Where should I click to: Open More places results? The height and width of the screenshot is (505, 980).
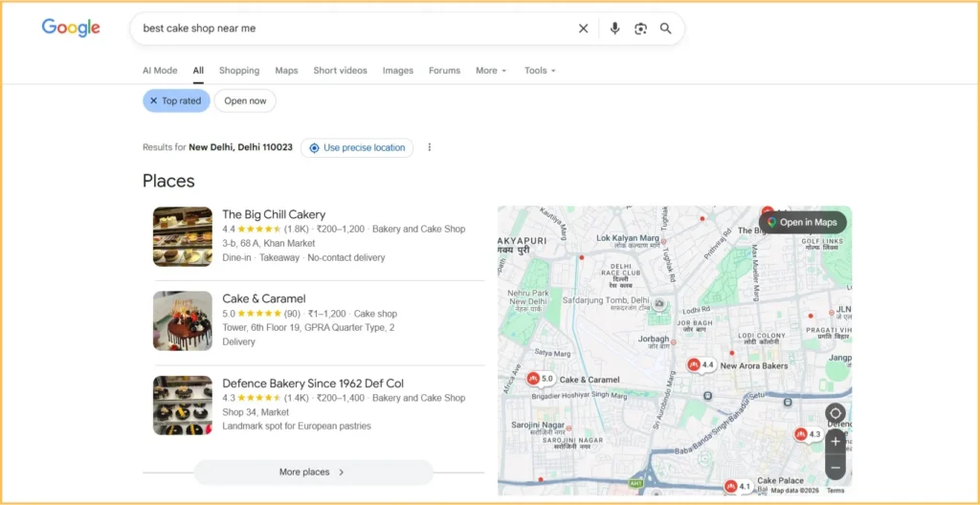point(313,472)
